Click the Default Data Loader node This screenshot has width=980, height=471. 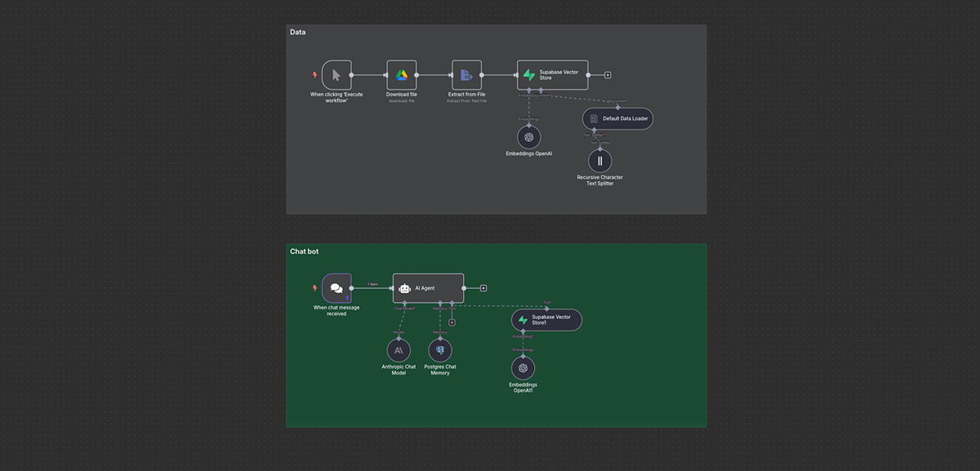(617, 118)
